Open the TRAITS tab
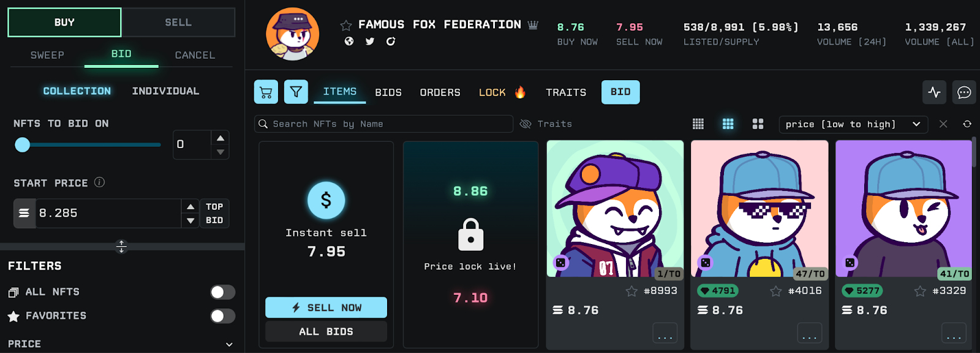The width and height of the screenshot is (980, 353). pyautogui.click(x=566, y=92)
